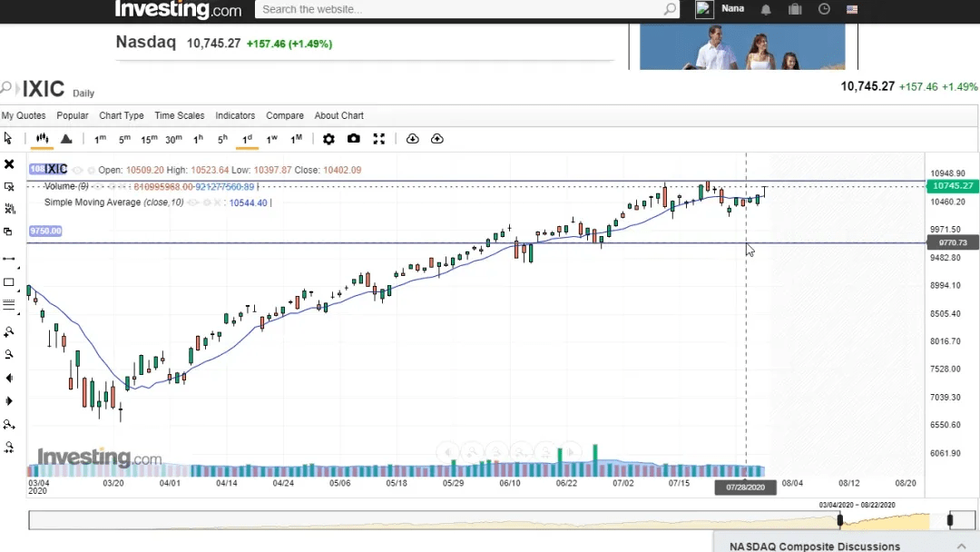Expand the NASDAQ Composite Discussions panel
The width and height of the screenshot is (980, 552).
tap(961, 546)
